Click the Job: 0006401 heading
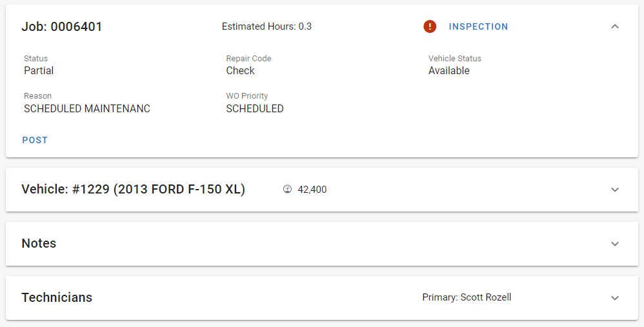The width and height of the screenshot is (644, 327). tap(62, 26)
